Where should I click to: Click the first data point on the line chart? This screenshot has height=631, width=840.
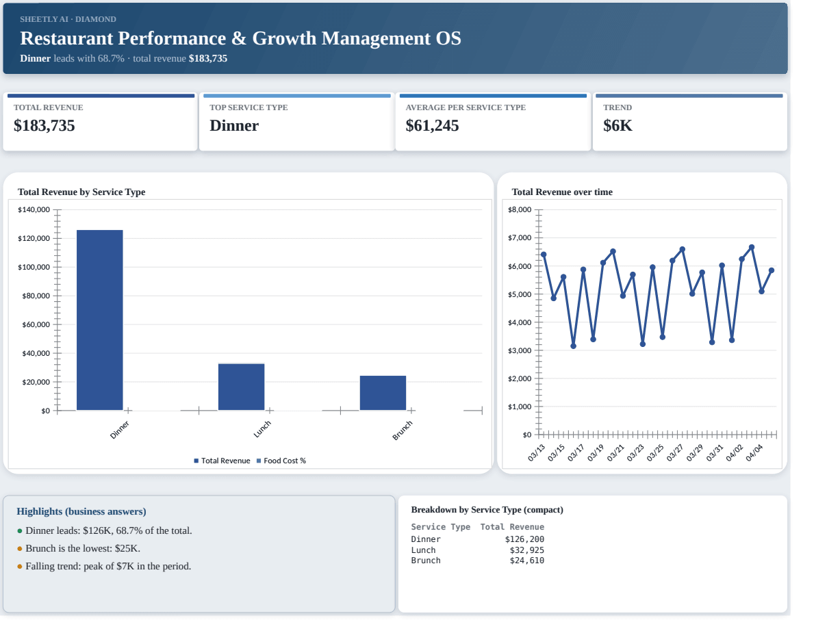click(544, 255)
